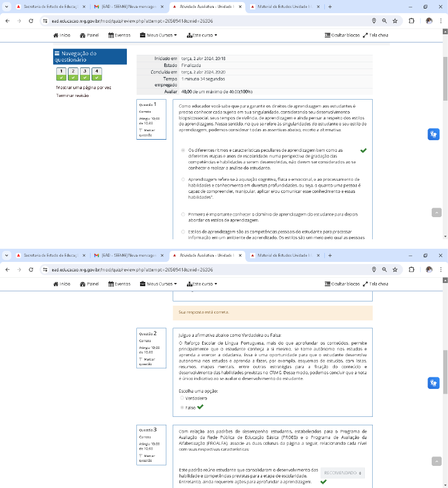Close the Secretaria de Estado tab in the lower window
The image size is (448, 488).
pos(84,255)
